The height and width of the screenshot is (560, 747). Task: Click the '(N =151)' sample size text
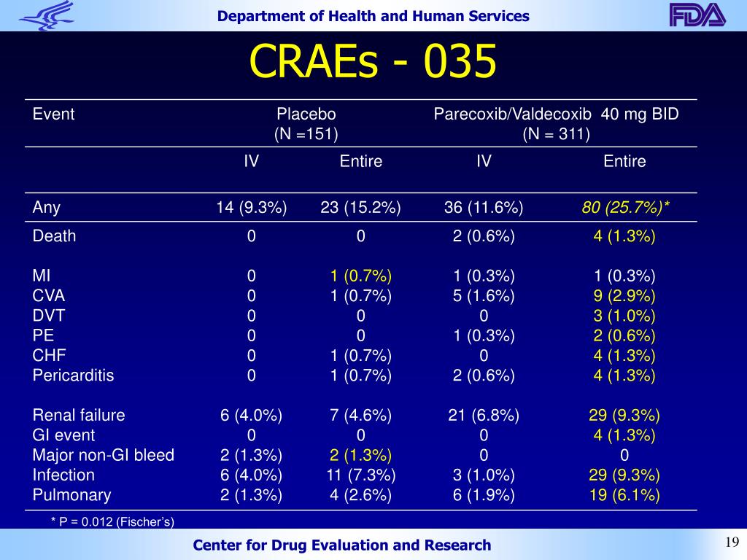pos(306,134)
